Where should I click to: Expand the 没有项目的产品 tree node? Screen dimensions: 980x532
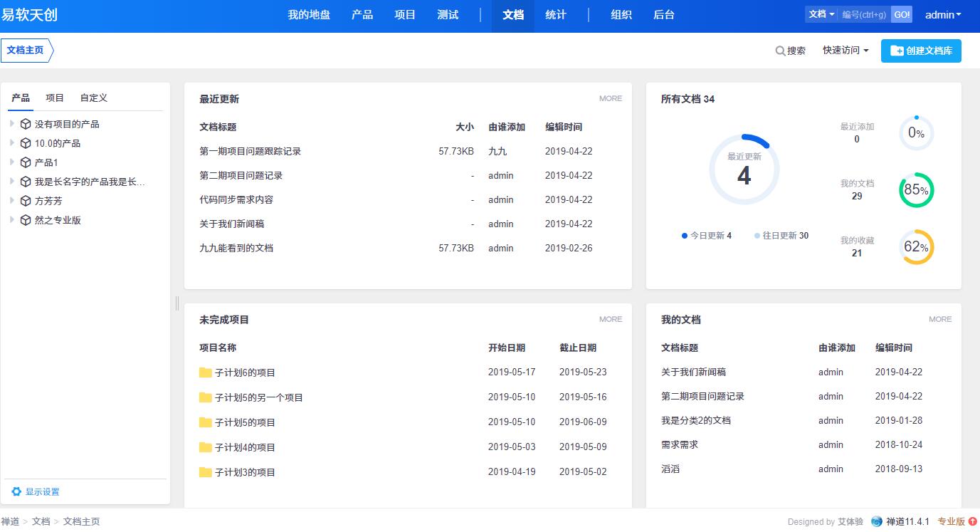pyautogui.click(x=12, y=124)
